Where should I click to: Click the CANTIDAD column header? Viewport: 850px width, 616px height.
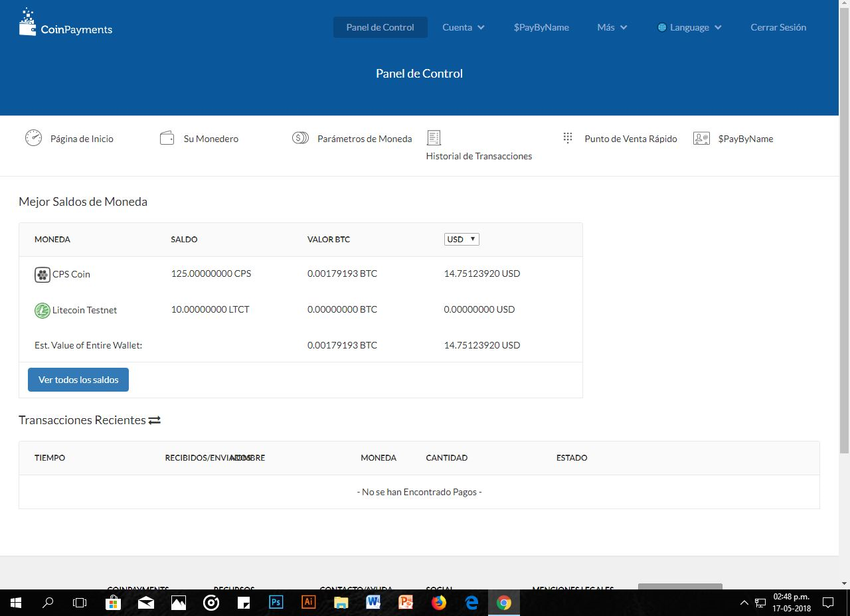pos(447,457)
